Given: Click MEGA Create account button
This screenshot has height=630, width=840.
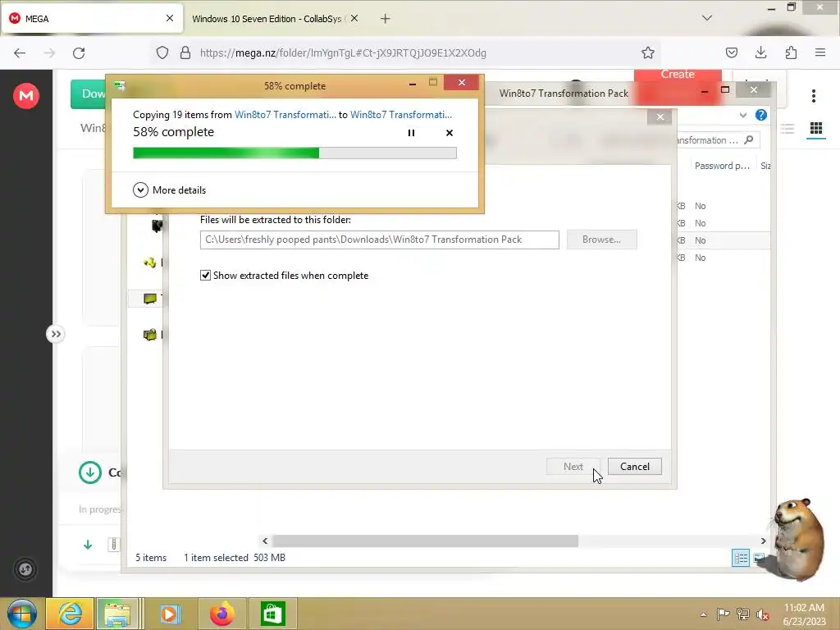Looking at the screenshot, I should click(x=678, y=76).
